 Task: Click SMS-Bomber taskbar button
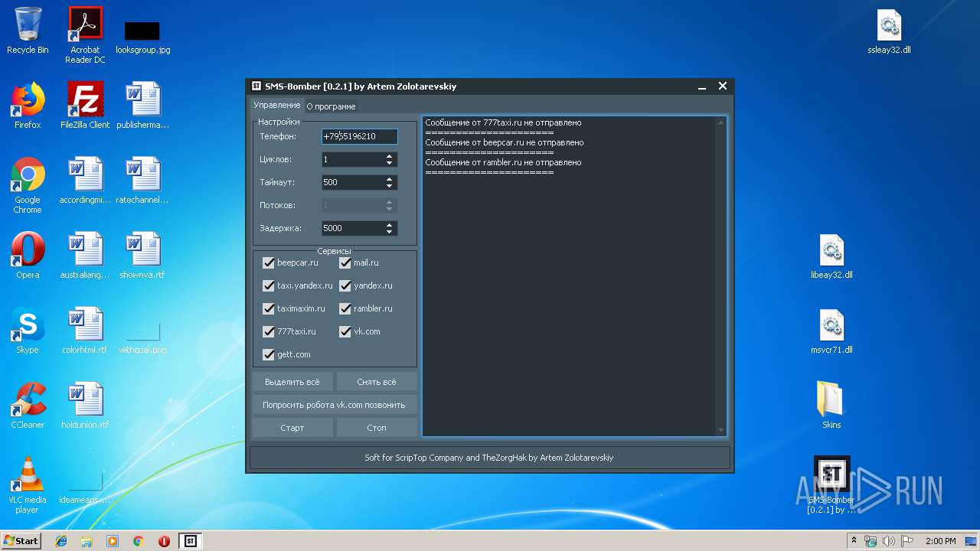pos(191,541)
